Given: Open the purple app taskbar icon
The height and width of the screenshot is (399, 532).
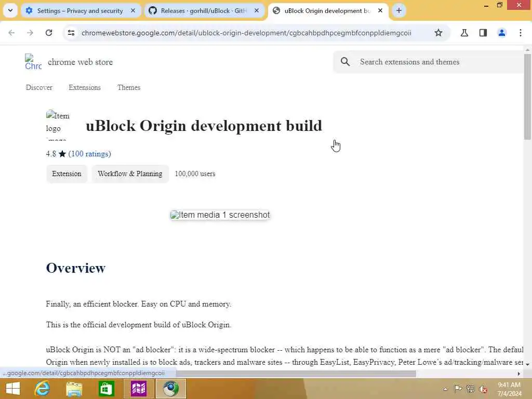Looking at the screenshot, I should point(139,389).
